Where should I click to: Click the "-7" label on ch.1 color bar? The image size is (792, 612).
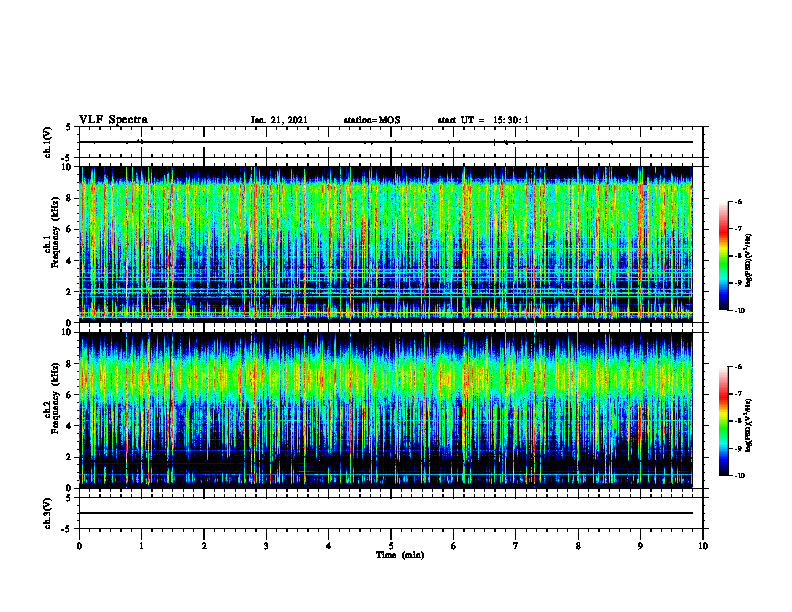tap(738, 229)
